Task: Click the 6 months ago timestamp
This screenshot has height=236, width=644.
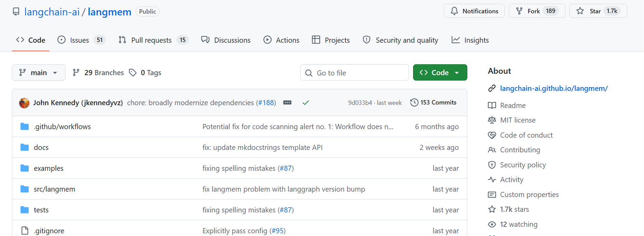Action: (437, 127)
